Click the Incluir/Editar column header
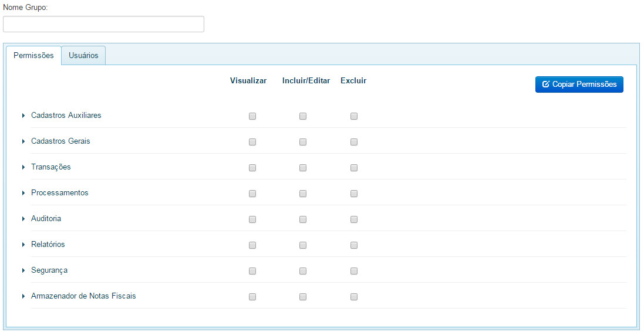Screen dimensions: 644x332 point(306,81)
